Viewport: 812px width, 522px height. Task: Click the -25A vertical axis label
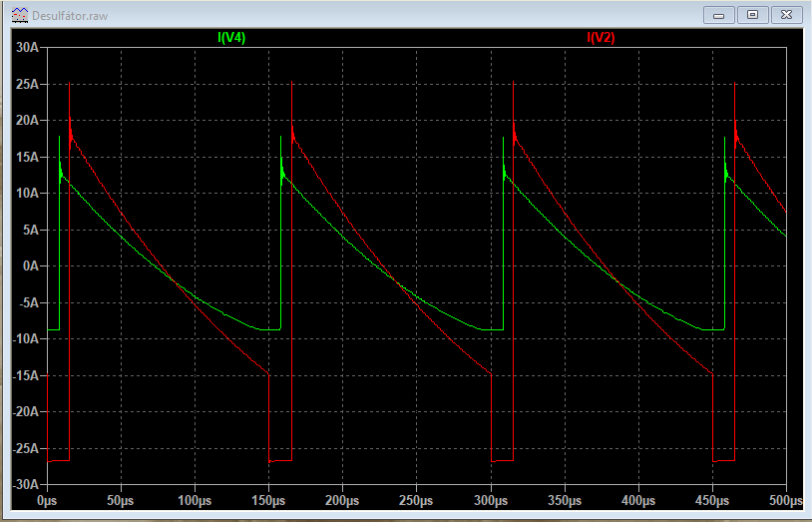pos(26,448)
